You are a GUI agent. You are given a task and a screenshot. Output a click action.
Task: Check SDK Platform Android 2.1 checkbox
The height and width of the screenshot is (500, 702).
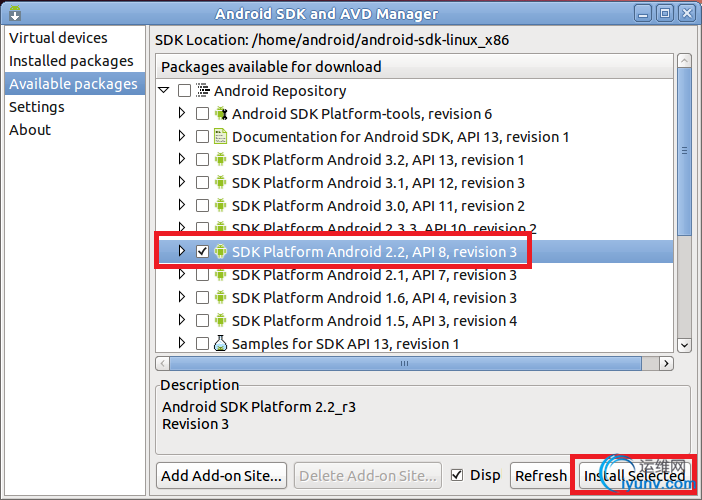pyautogui.click(x=202, y=274)
